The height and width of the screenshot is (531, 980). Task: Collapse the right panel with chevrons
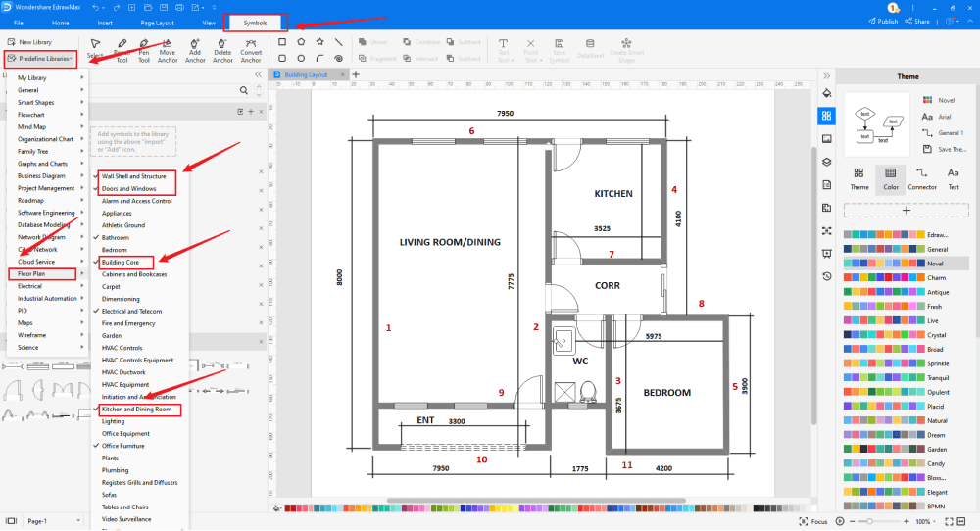[827, 75]
